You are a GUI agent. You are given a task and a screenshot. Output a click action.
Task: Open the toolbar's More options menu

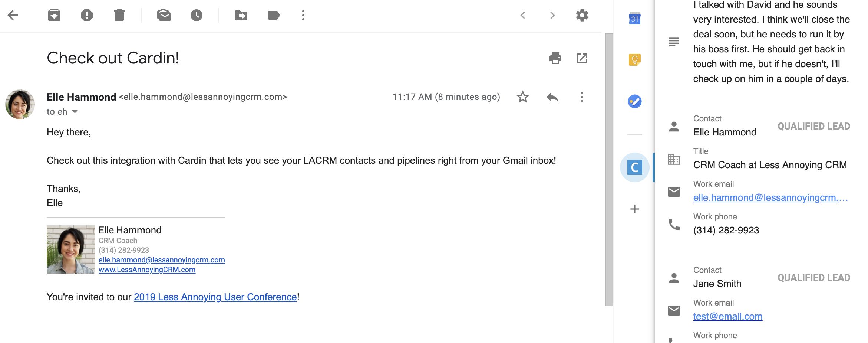click(303, 15)
